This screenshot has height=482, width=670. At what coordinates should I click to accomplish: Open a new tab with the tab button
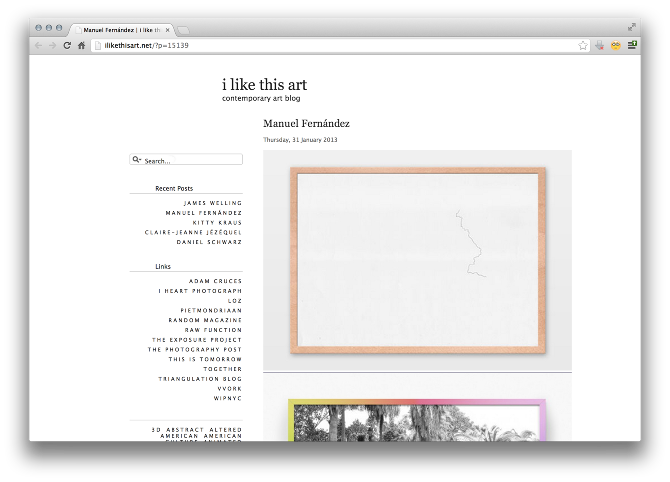[x=183, y=30]
